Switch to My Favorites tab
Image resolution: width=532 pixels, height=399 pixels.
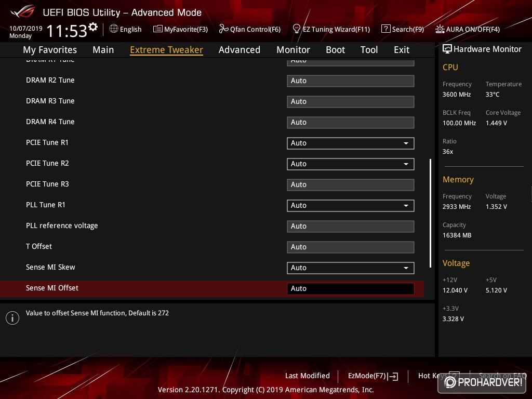[x=50, y=50]
